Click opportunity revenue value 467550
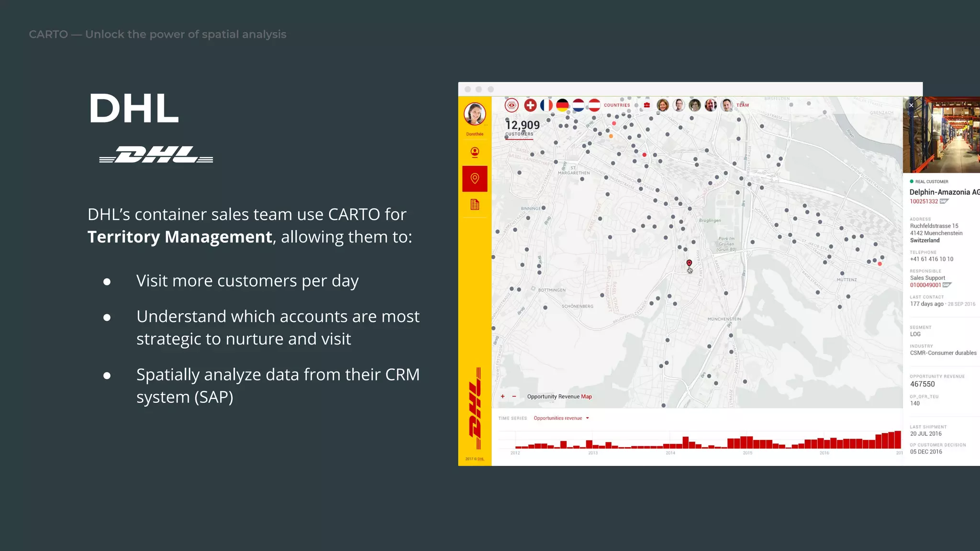Screen dimensions: 980x551 tap(922, 384)
